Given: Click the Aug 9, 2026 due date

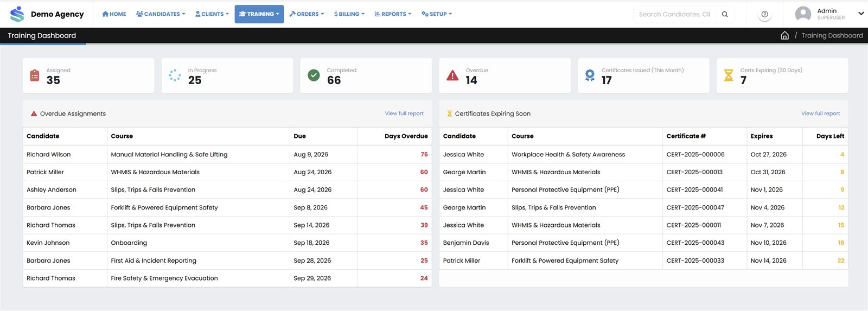Looking at the screenshot, I should pos(311,155).
